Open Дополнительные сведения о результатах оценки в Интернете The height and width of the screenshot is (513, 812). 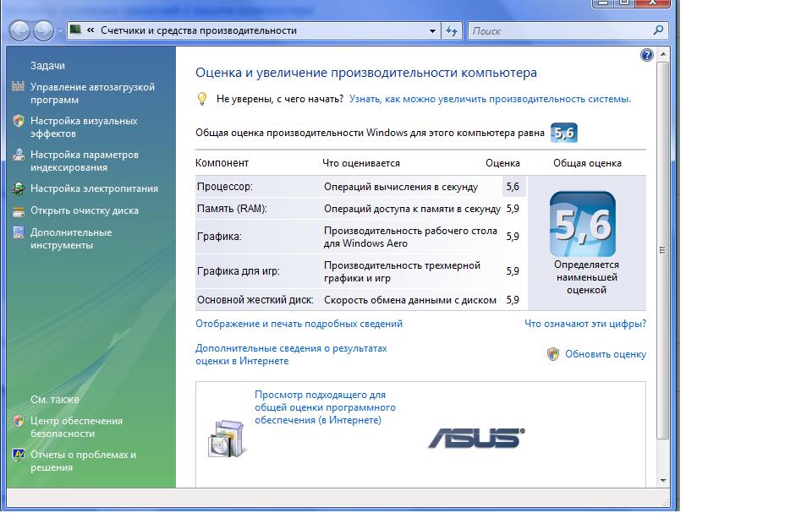pos(291,355)
